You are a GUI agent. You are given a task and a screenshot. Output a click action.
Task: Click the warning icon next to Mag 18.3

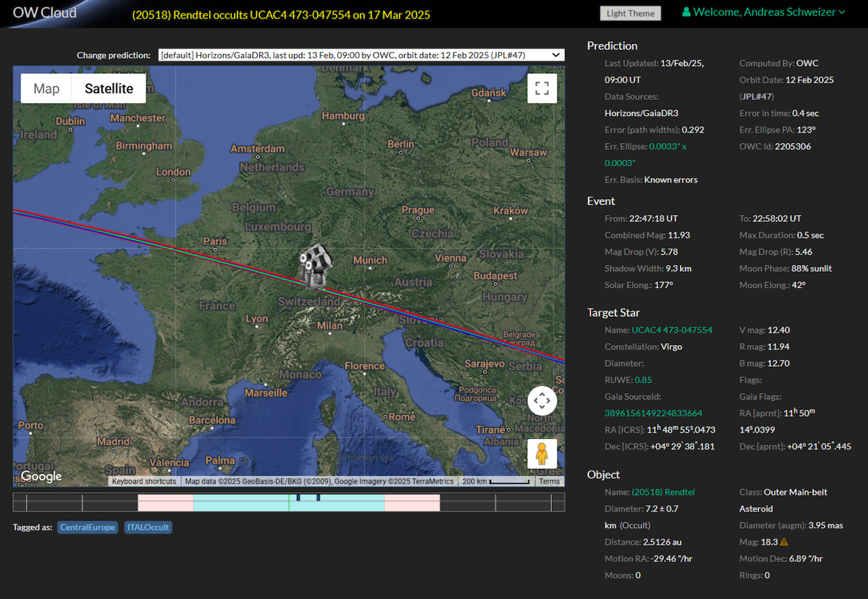pyautogui.click(x=784, y=542)
